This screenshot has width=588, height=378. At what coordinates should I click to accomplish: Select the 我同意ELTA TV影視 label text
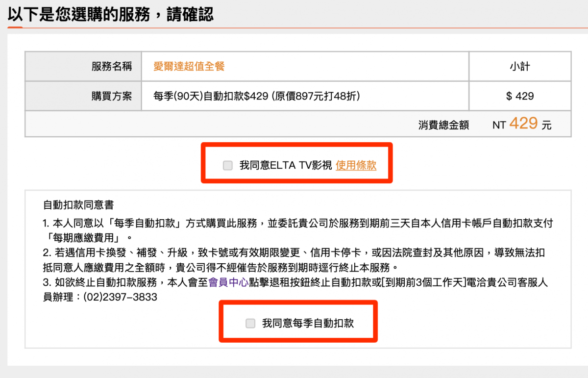286,166
